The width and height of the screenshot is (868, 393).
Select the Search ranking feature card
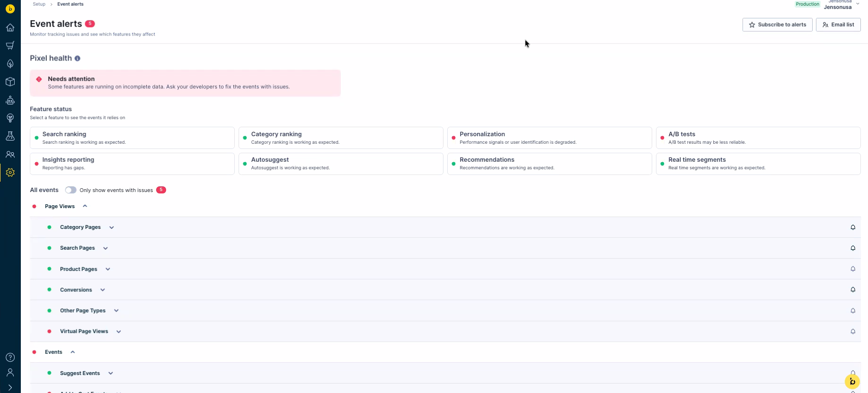132,138
